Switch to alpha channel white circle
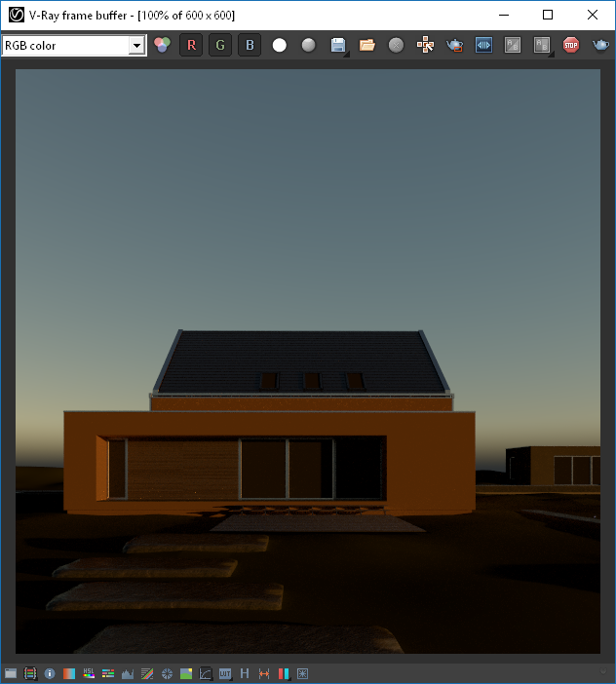The width and height of the screenshot is (616, 684). click(x=279, y=45)
